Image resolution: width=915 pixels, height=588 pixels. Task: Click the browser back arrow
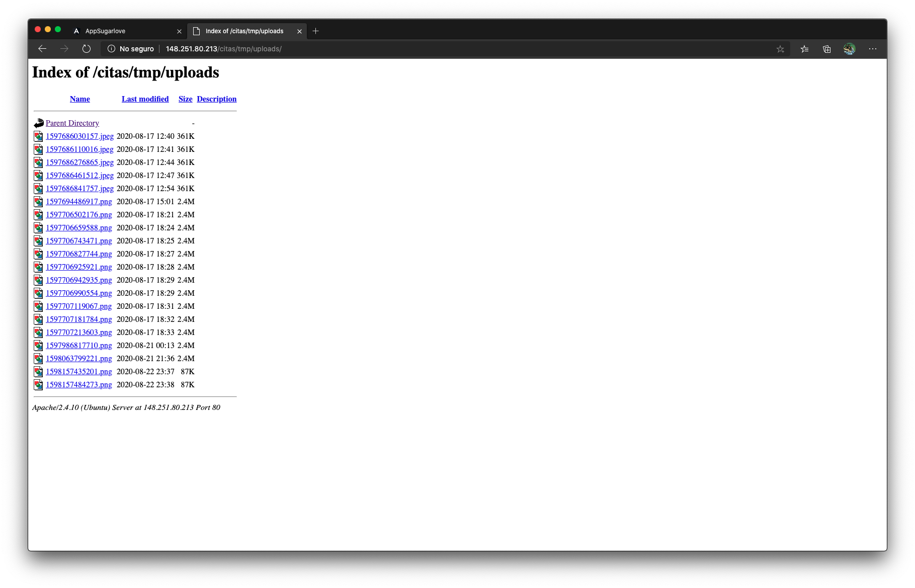42,49
